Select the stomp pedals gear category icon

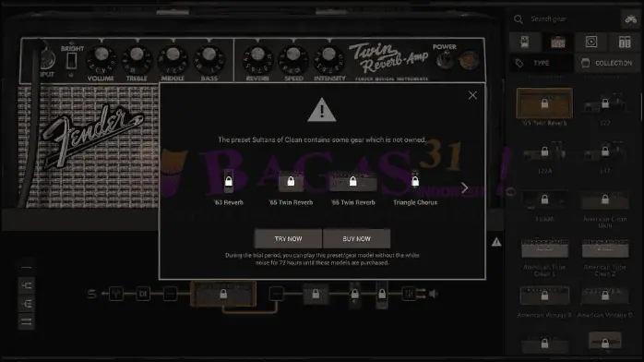tap(525, 42)
